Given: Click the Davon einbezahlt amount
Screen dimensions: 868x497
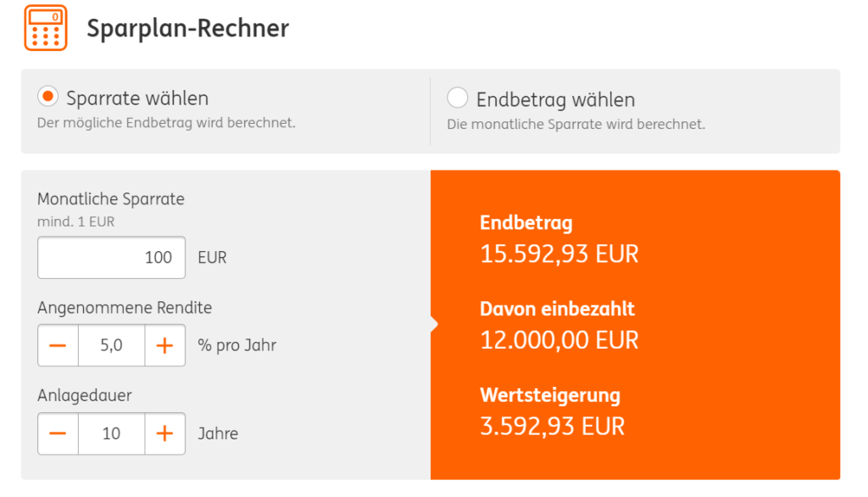Looking at the screenshot, I should pyautogui.click(x=559, y=340).
